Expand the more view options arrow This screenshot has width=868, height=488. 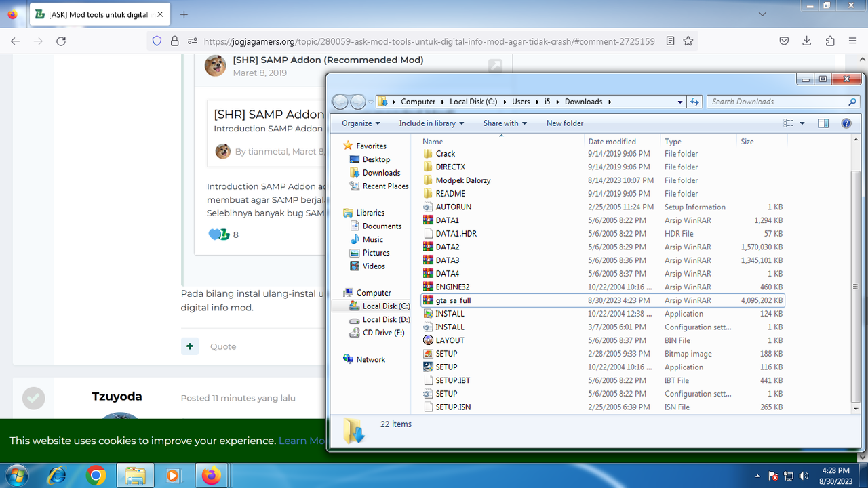point(802,123)
